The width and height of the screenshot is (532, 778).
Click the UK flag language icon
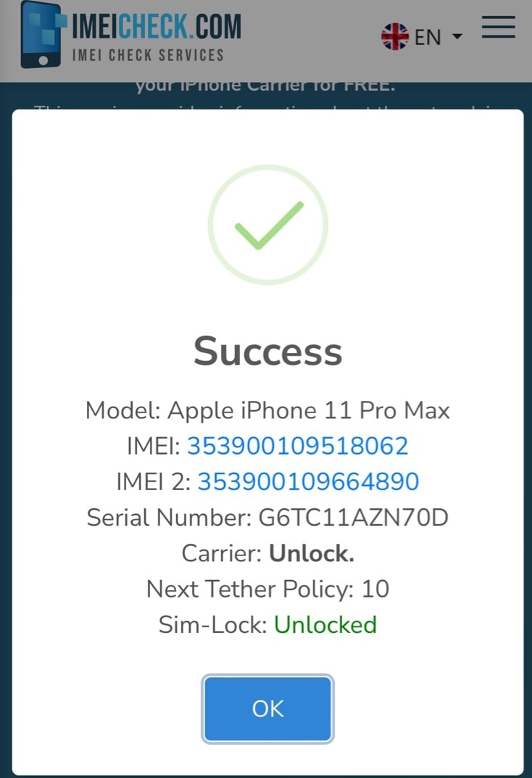tap(395, 37)
